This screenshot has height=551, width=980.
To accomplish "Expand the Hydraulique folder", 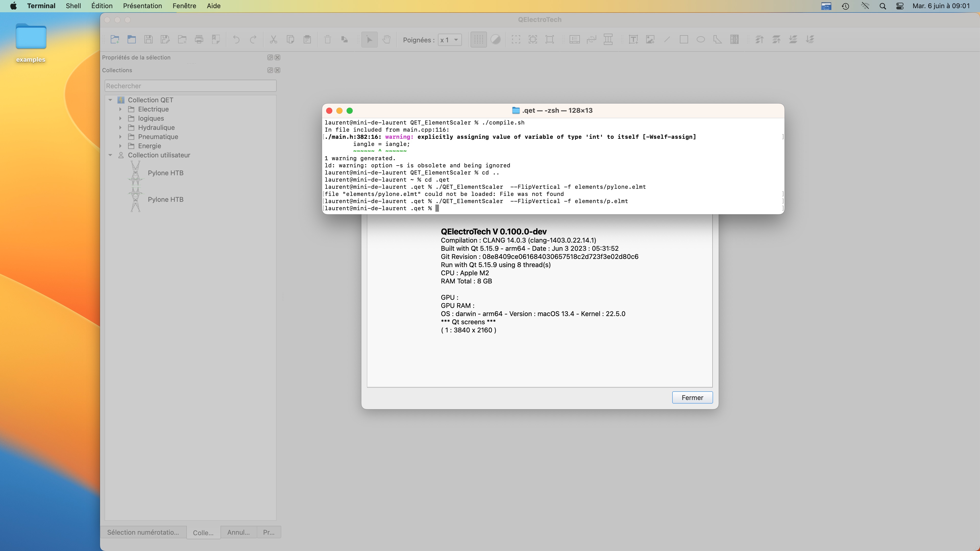I will [x=120, y=127].
